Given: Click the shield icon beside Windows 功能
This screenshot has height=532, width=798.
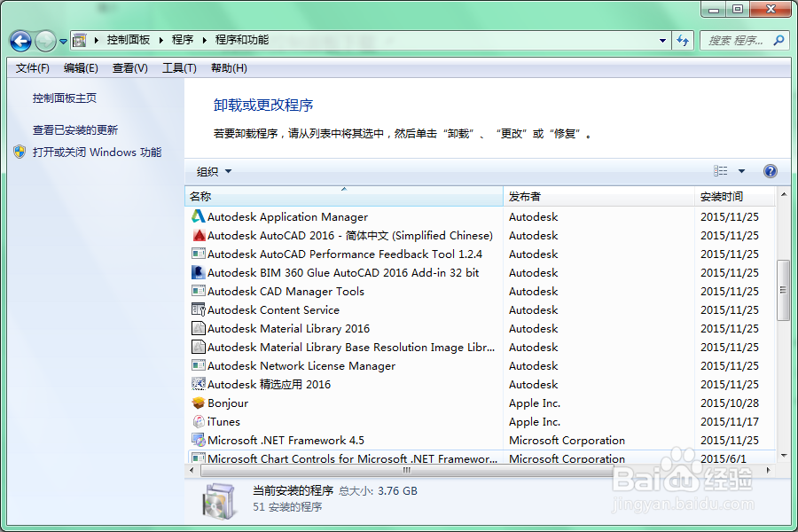Looking at the screenshot, I should coord(20,152).
